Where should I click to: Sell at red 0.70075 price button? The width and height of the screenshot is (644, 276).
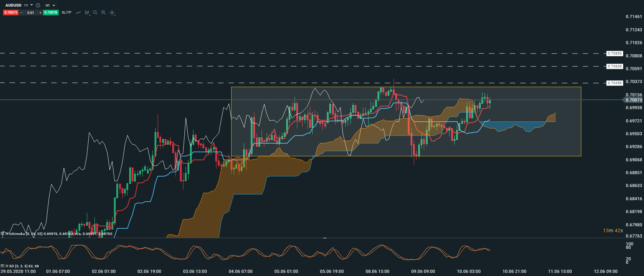(x=11, y=13)
